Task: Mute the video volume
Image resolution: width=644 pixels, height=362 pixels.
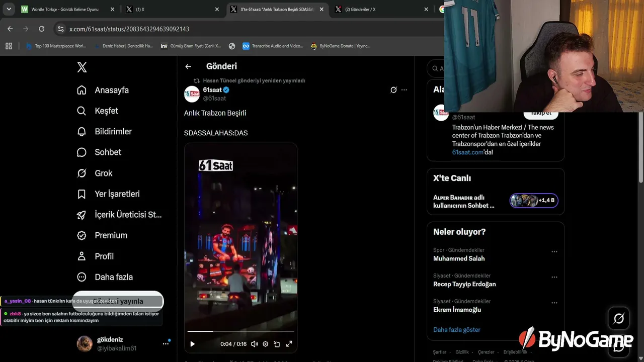Action: 254,344
